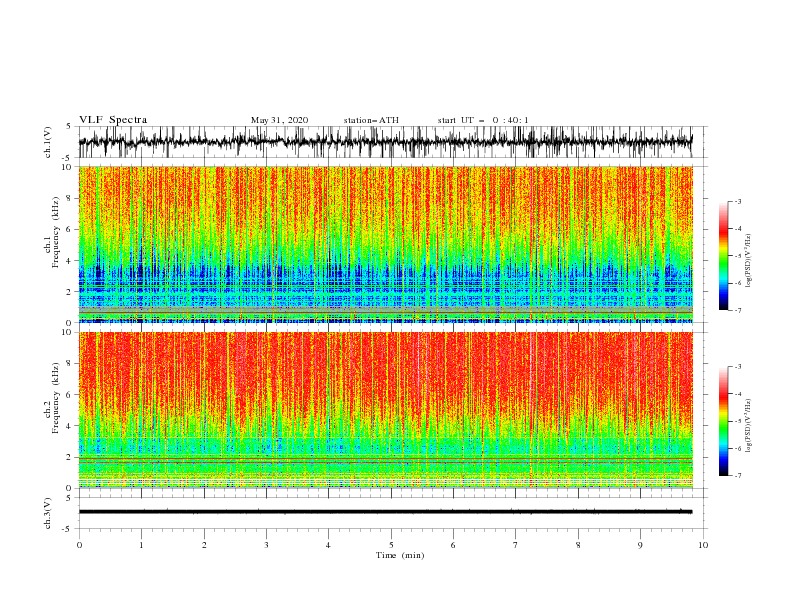
Task: Click time-axis tick label "6" minutes
Action: (453, 545)
